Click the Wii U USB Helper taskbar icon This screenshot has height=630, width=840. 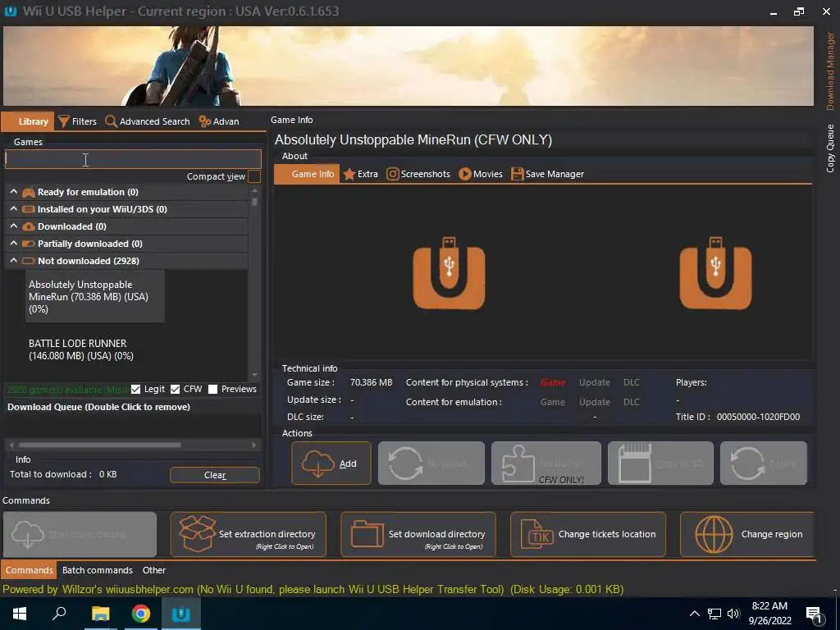181,614
